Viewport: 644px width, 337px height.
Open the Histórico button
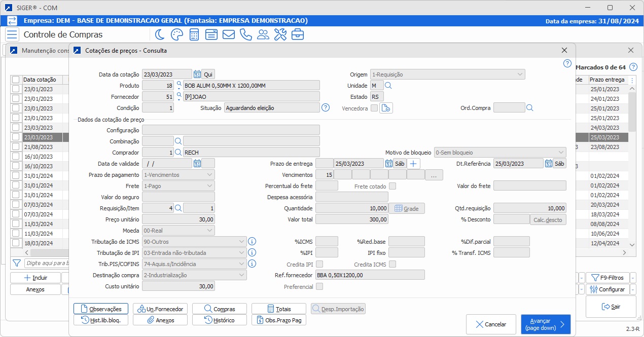(x=220, y=320)
